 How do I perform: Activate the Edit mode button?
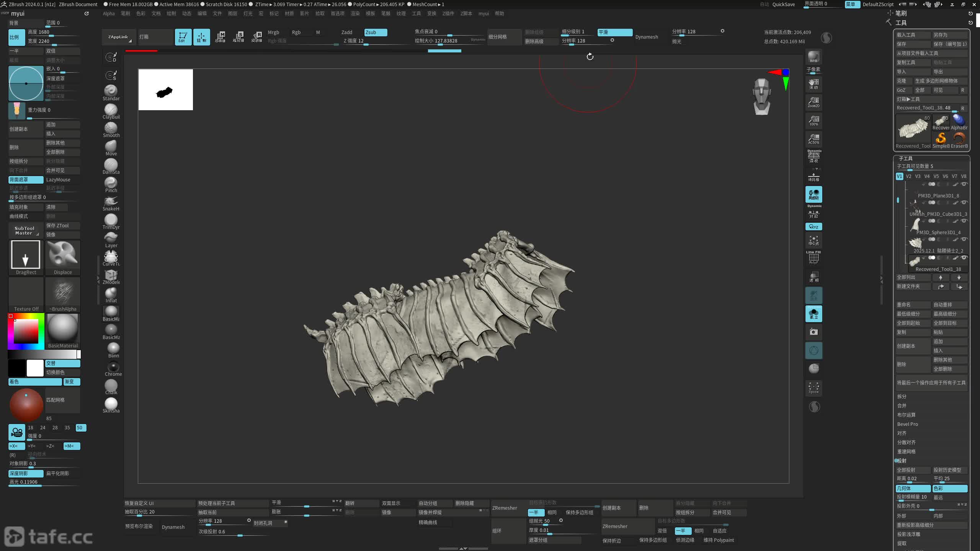pyautogui.click(x=183, y=37)
